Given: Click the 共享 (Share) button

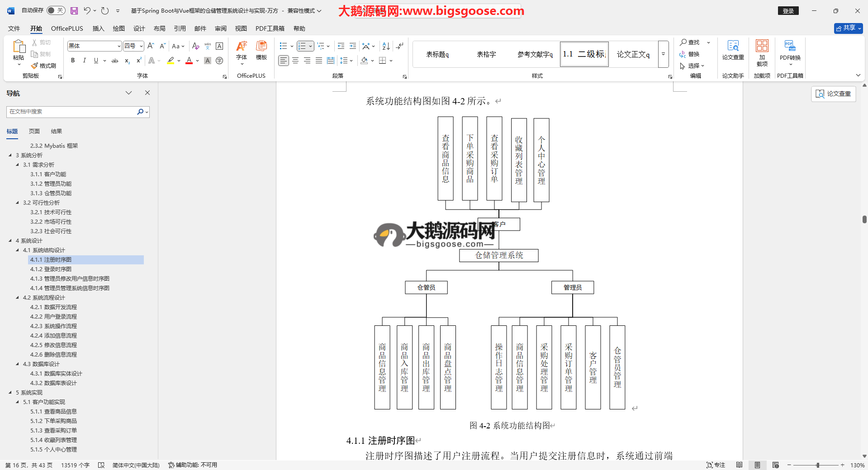Looking at the screenshot, I should pyautogui.click(x=848, y=28).
